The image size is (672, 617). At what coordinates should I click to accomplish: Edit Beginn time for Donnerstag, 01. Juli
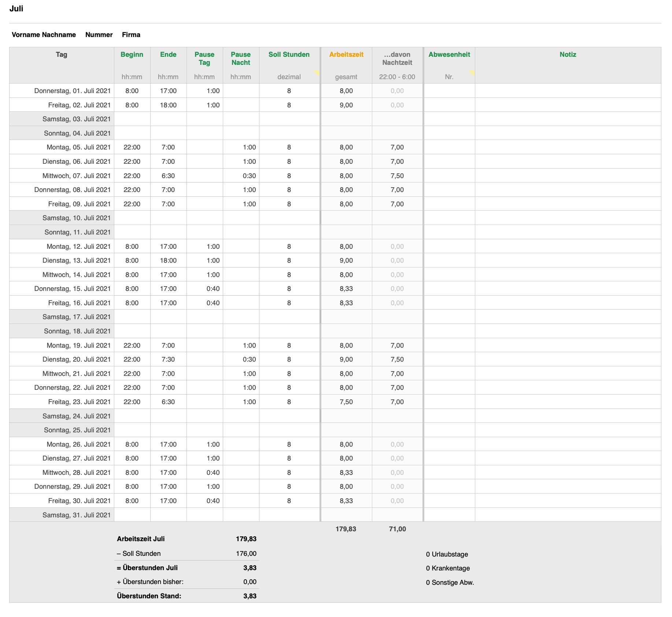[132, 91]
